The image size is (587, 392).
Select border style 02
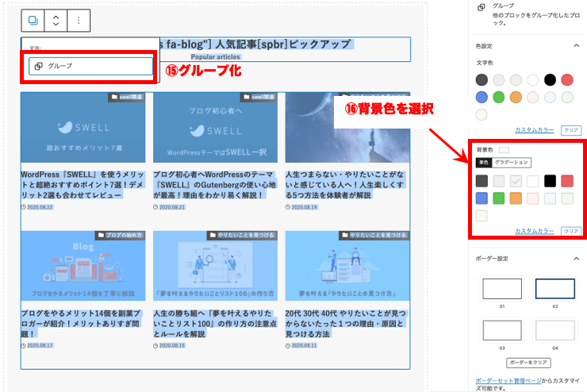[554, 289]
